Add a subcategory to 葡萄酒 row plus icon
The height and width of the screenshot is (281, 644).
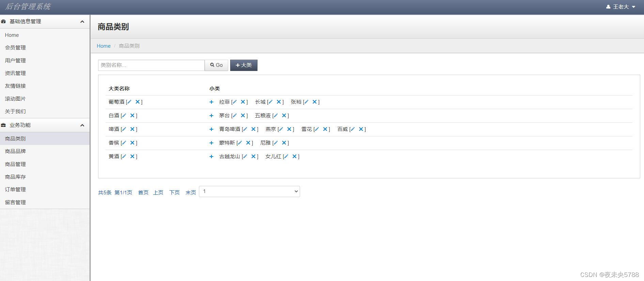211,102
